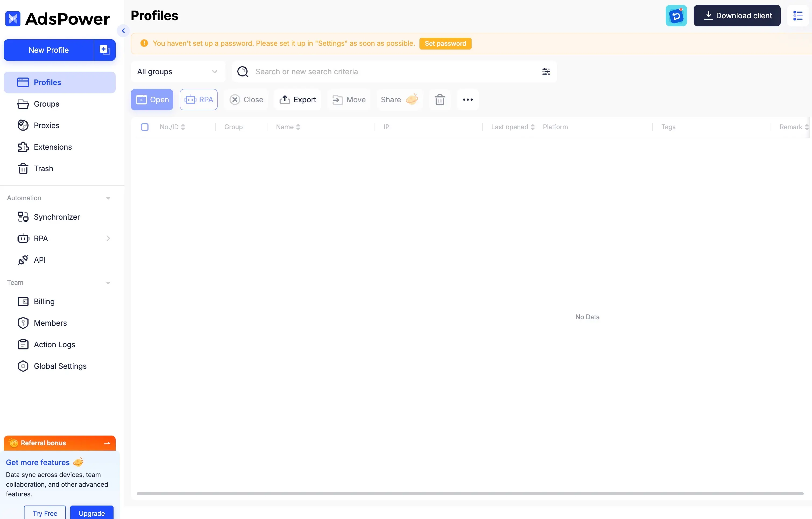Click the Try Free button
Image resolution: width=812 pixels, height=519 pixels.
[x=45, y=513]
